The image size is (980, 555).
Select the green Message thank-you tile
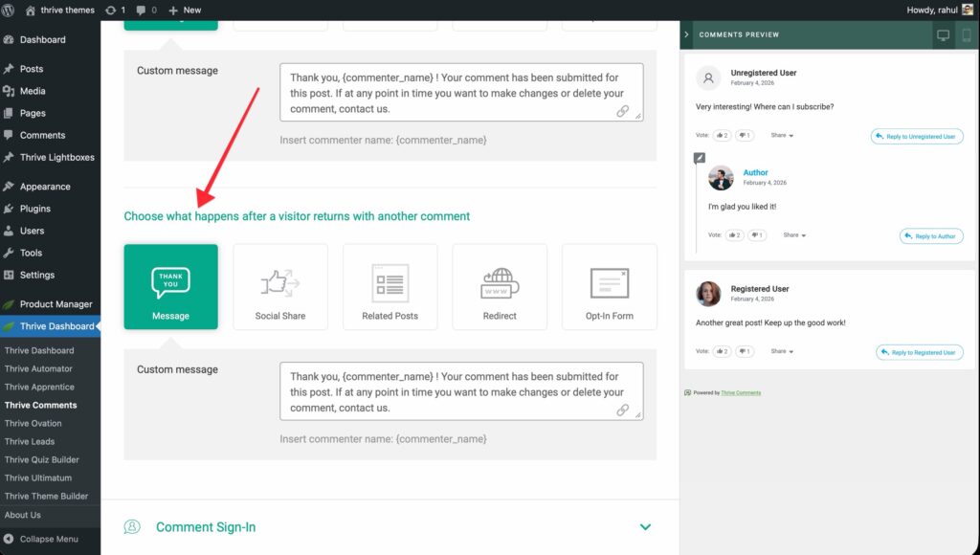(x=170, y=287)
